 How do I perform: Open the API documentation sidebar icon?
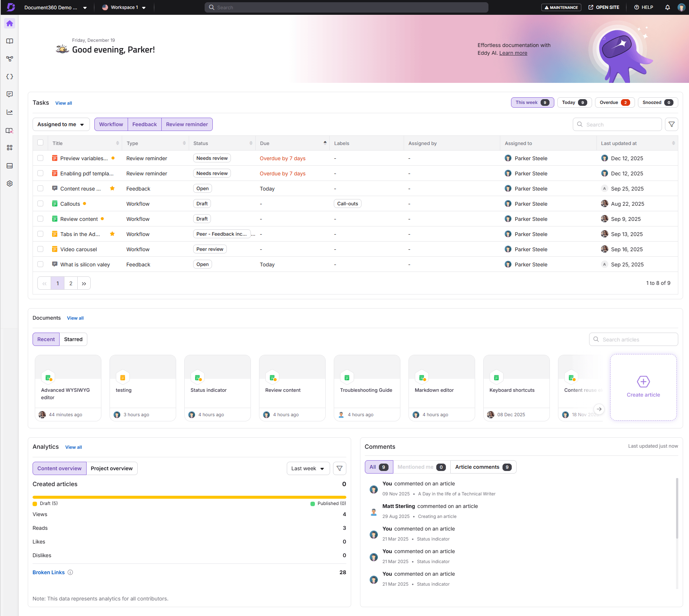(10, 77)
